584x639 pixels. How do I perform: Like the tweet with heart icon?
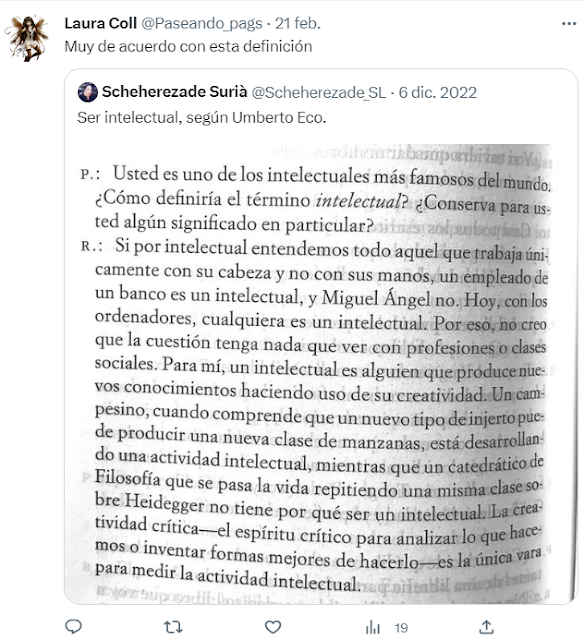coord(273,627)
